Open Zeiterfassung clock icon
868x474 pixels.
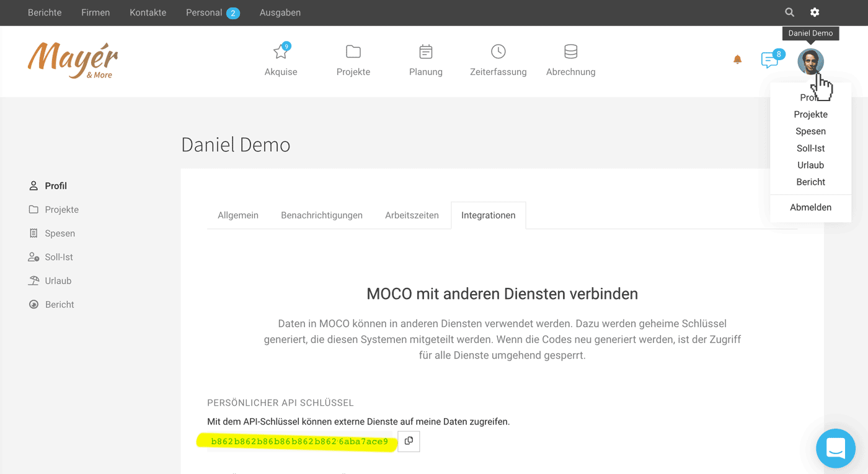[498, 51]
